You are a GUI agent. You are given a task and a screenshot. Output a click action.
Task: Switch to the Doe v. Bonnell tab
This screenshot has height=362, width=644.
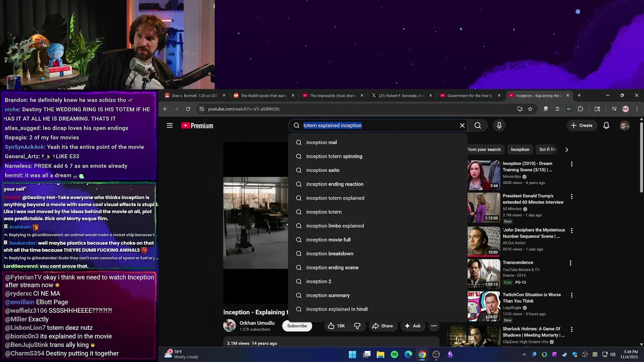(x=195, y=96)
